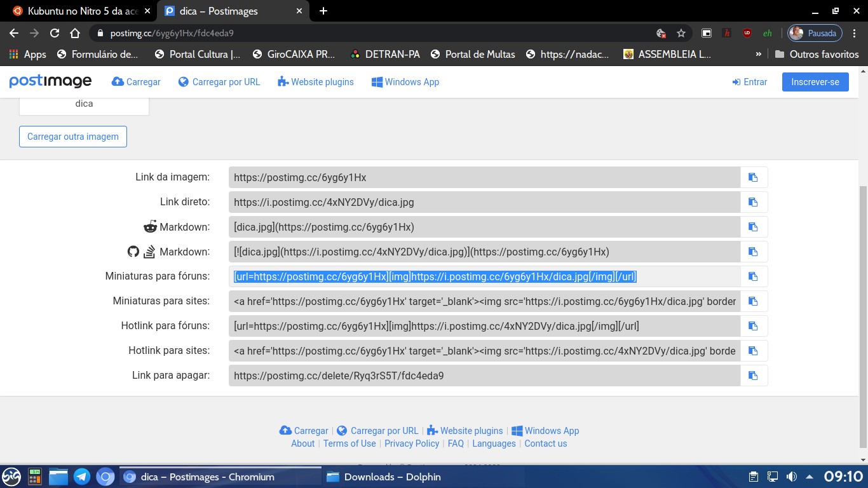
Task: Bookmark this page with the star
Action: coord(681,33)
